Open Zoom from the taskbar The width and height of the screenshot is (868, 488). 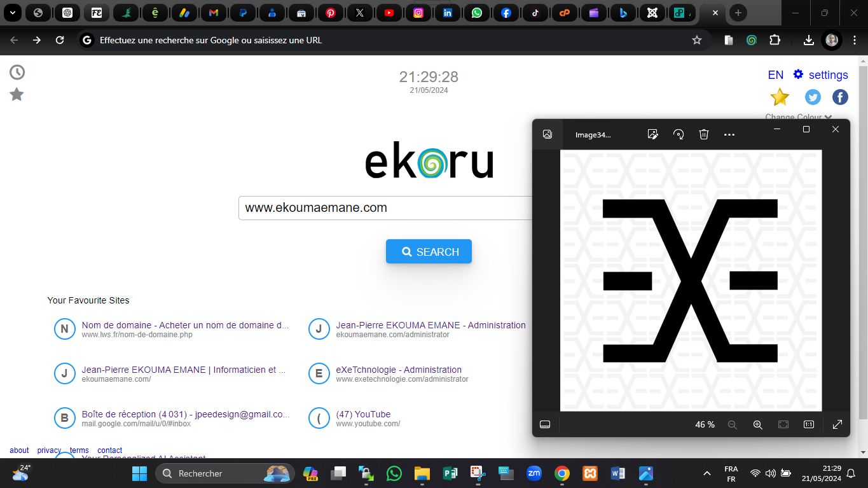pos(534,473)
